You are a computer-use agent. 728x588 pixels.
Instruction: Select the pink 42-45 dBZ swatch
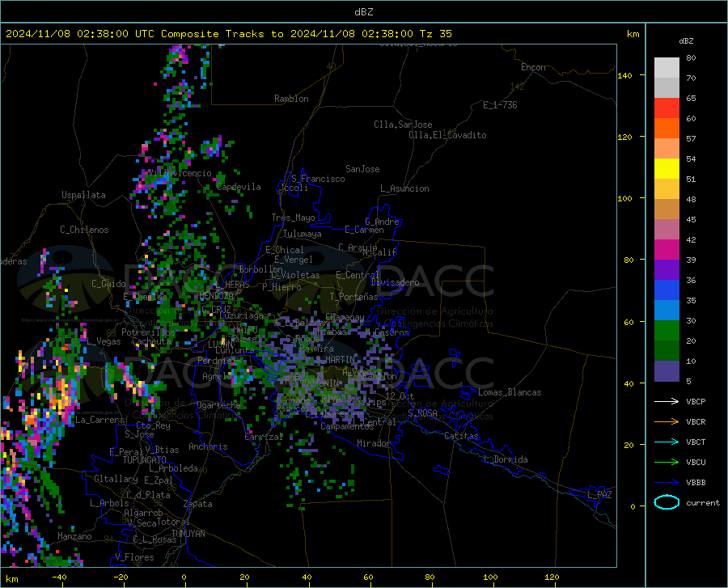pyautogui.click(x=667, y=229)
